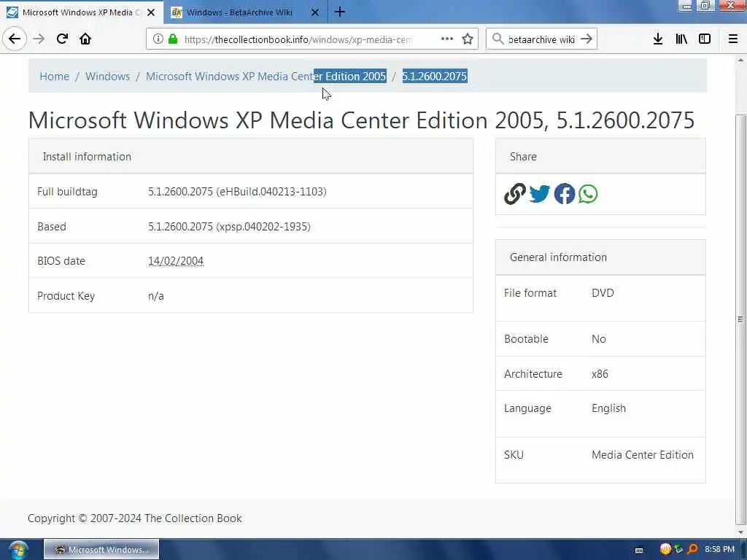Share this page on Twitter

point(539,194)
